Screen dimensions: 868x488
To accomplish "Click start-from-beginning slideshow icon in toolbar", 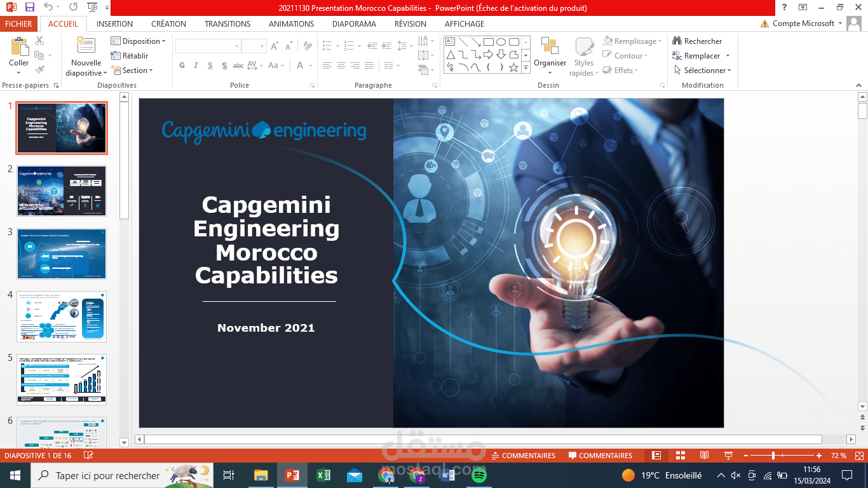I will pos(93,8).
